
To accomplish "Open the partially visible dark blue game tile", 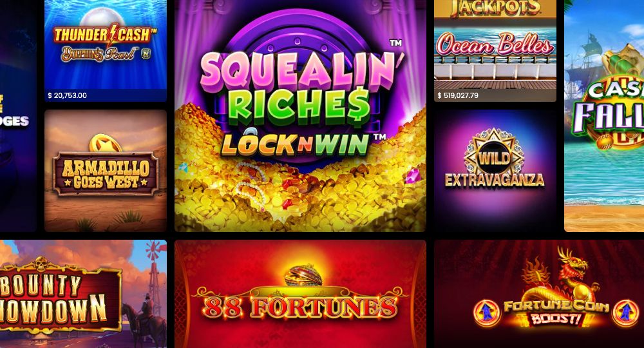I will pos(18,116).
